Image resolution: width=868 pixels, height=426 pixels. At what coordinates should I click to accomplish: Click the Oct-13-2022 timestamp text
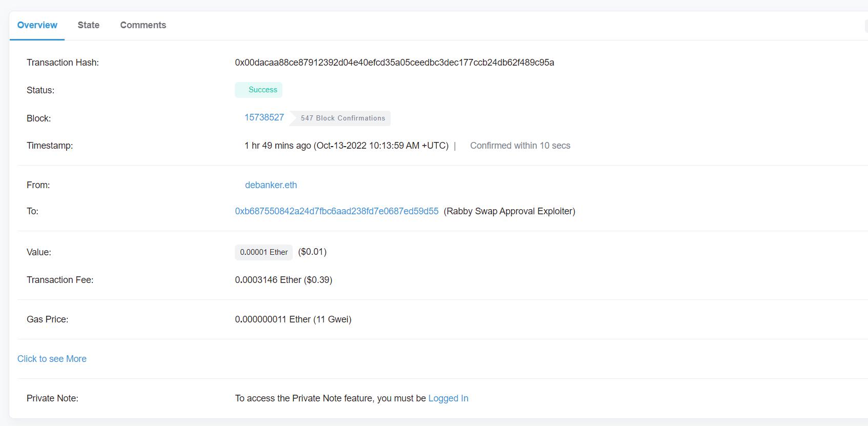tap(382, 146)
